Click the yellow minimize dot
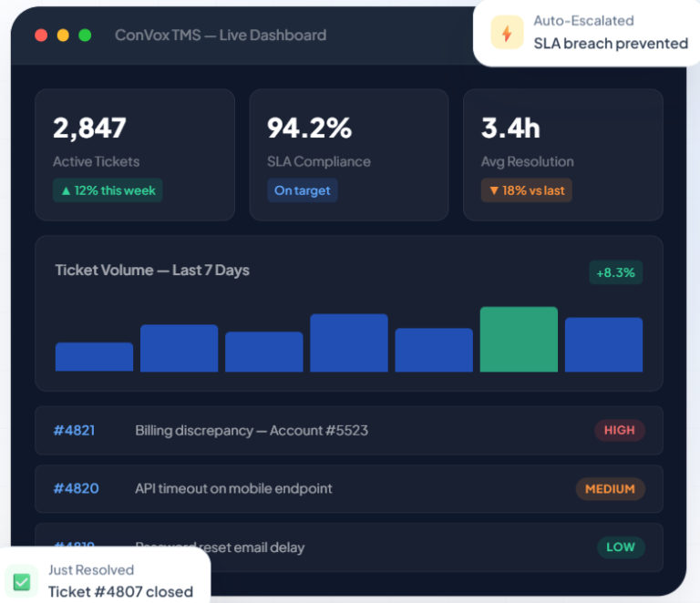Image resolution: width=700 pixels, height=603 pixels. click(x=63, y=36)
